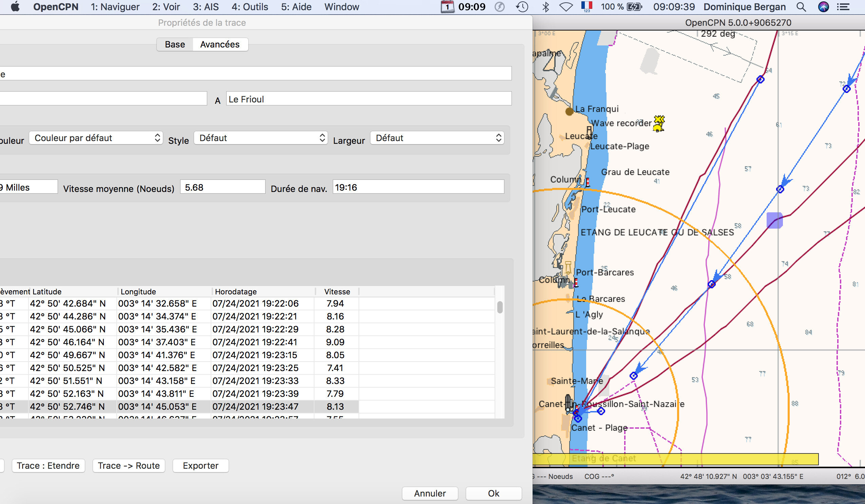
Task: Click the Trace : Etendre button
Action: coord(48,466)
